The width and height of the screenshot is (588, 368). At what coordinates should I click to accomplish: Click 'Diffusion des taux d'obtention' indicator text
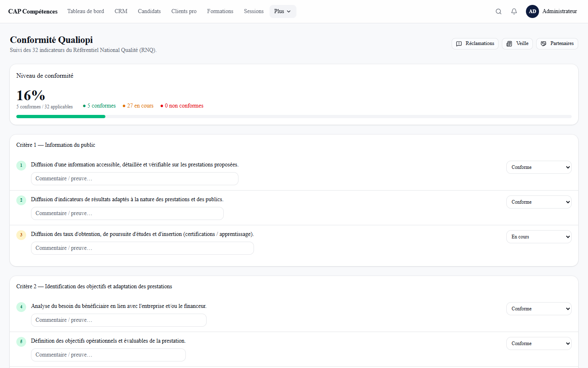point(143,234)
